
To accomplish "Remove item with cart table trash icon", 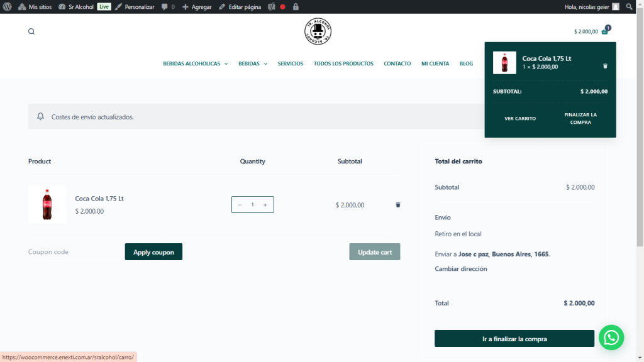I will coord(398,205).
